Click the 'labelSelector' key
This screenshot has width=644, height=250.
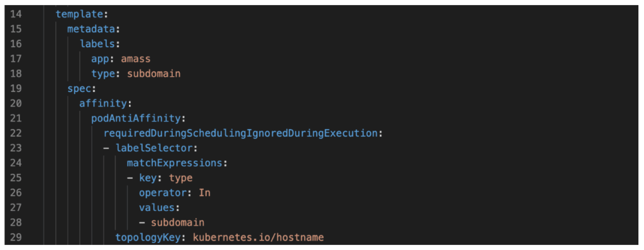point(154,148)
